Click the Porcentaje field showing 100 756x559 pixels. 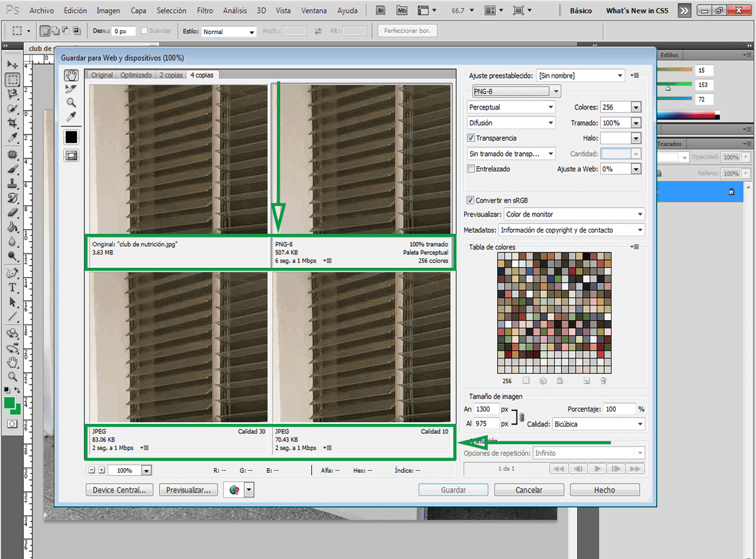coord(620,409)
